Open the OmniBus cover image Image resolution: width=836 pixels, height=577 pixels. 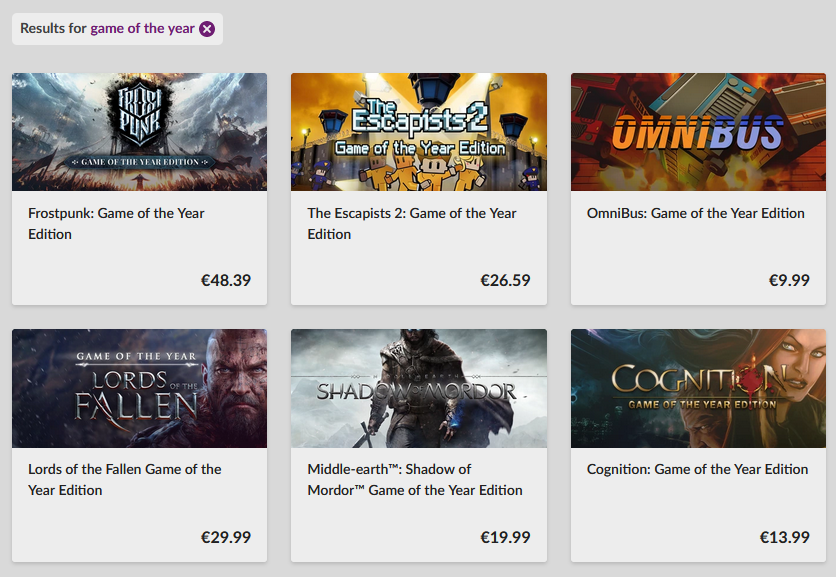pos(698,132)
